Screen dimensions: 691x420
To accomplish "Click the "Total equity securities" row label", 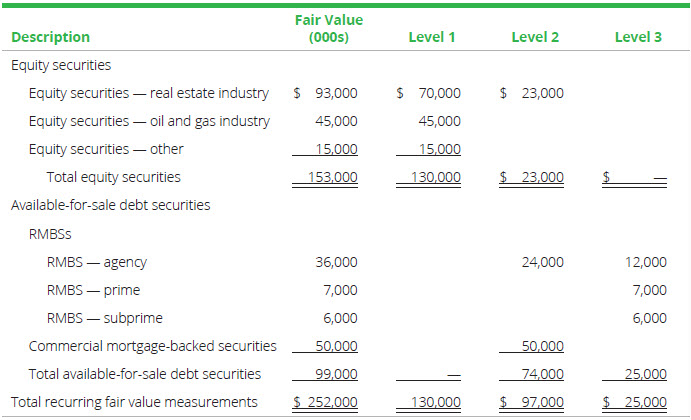I will (114, 177).
